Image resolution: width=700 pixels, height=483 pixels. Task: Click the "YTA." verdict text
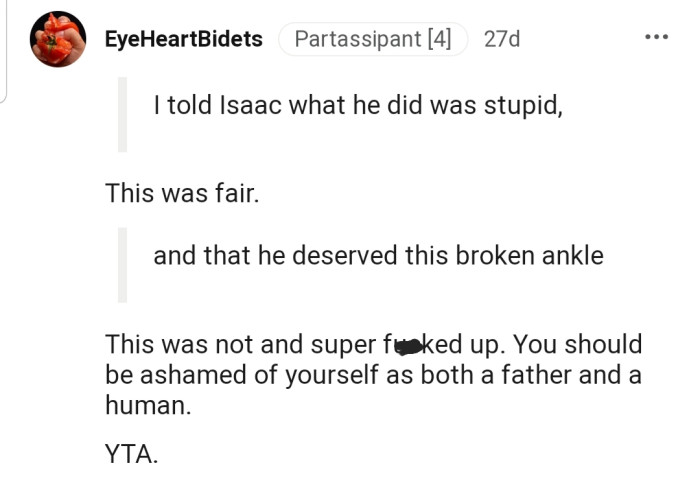132,453
